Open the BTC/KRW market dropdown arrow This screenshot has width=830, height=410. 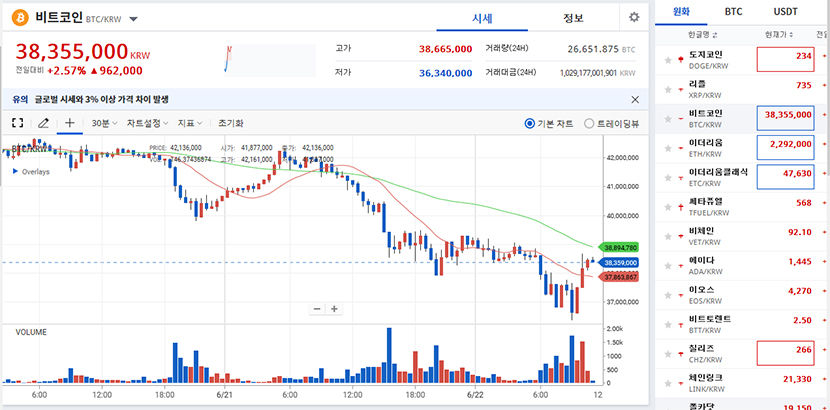[x=133, y=19]
